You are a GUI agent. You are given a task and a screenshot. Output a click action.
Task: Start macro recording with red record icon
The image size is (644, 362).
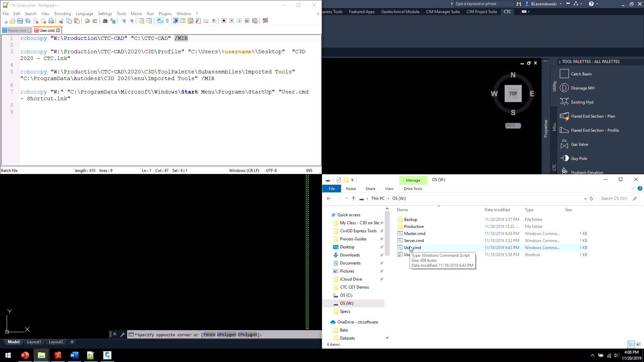tap(224, 21)
